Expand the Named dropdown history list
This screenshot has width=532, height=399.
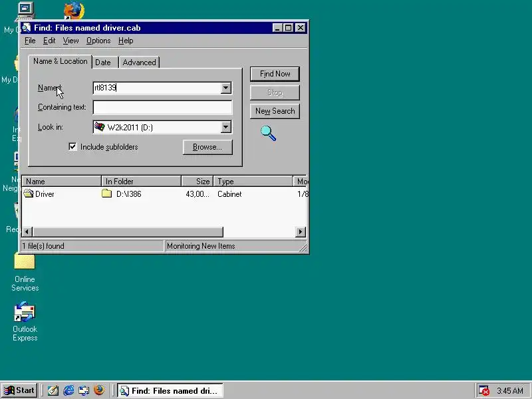(225, 88)
